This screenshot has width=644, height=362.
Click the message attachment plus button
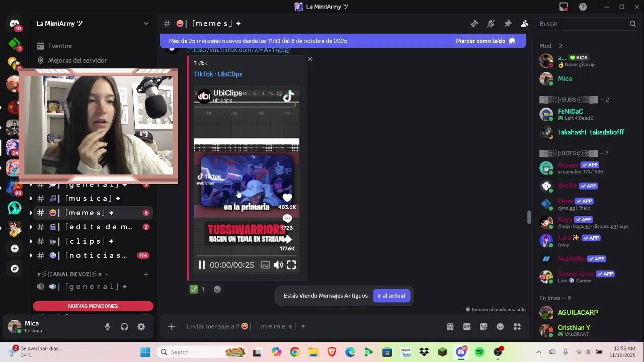click(x=172, y=327)
